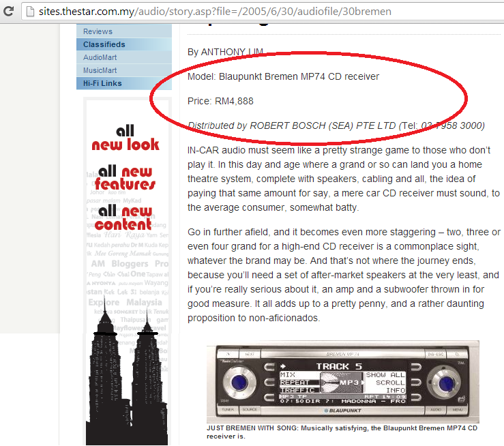Open the Reviews sidebar link

tap(98, 31)
